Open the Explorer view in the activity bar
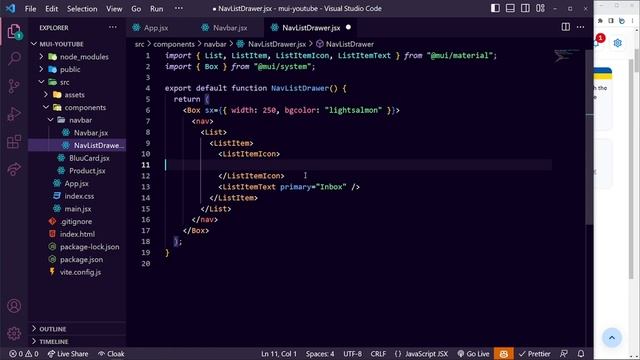This screenshot has width=640, height=360. coord(14,32)
